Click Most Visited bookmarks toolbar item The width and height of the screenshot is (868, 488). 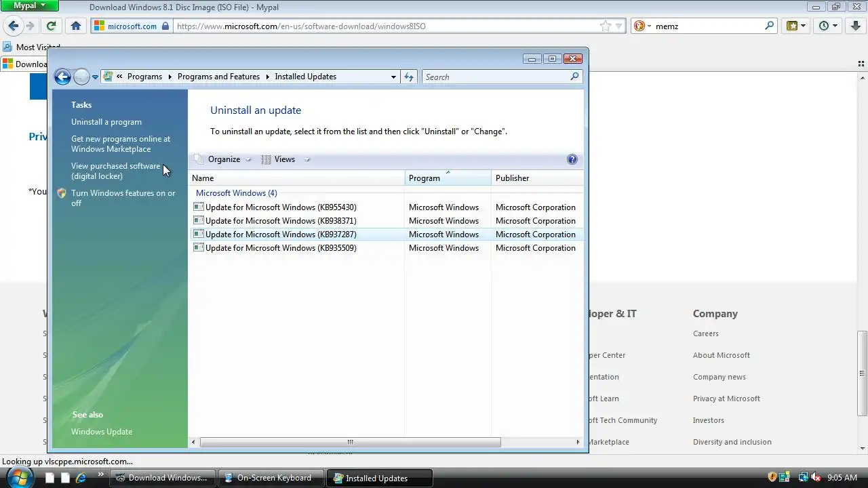coord(32,47)
